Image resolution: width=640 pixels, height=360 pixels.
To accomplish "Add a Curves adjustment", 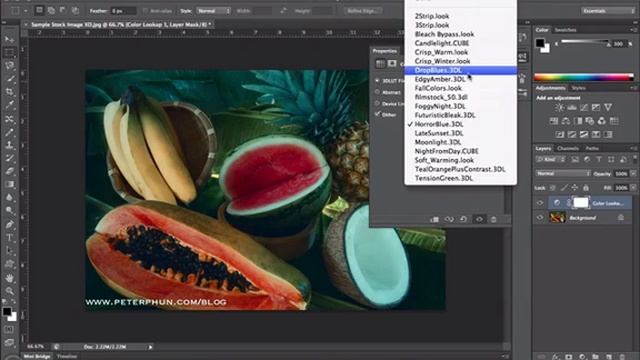I will pyautogui.click(x=584, y=107).
